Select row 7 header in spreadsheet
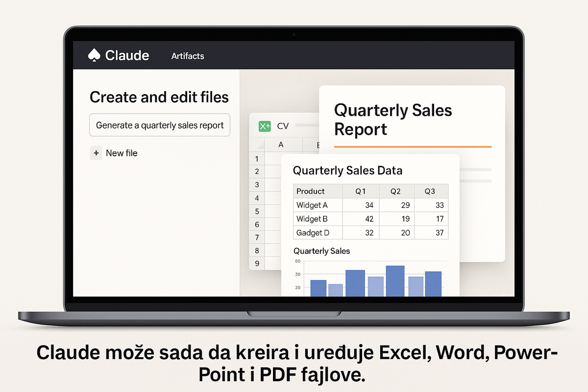The image size is (588, 392). [x=257, y=238]
